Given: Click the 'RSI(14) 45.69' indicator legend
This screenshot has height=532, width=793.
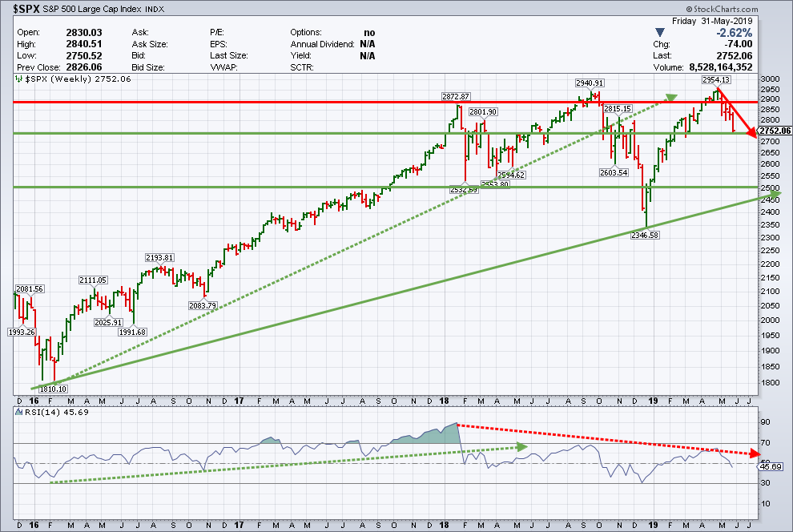Looking at the screenshot, I should click(x=57, y=412).
